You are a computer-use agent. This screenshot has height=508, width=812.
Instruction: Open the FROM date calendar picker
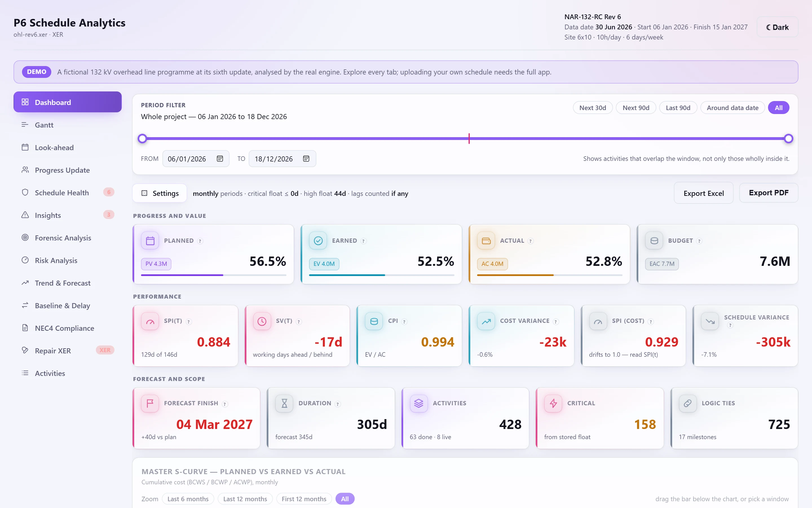220,159
